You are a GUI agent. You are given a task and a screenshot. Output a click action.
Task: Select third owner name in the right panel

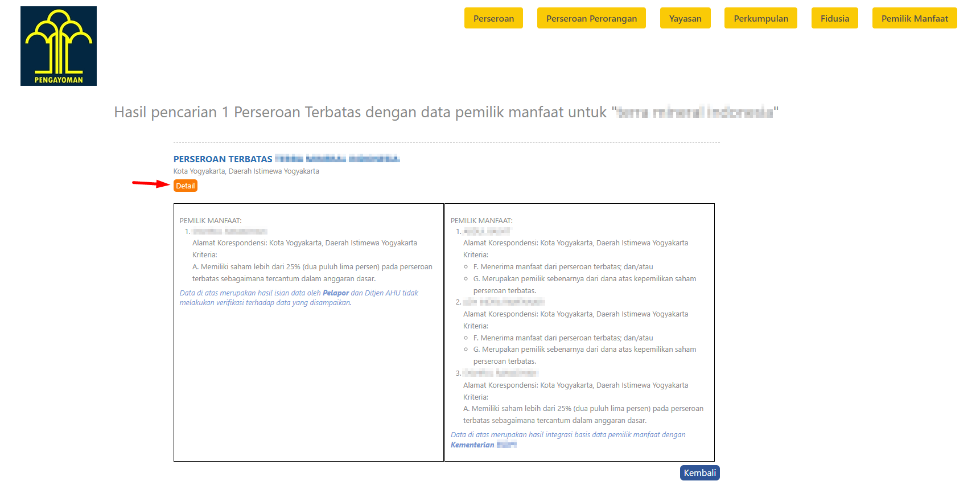(x=500, y=373)
